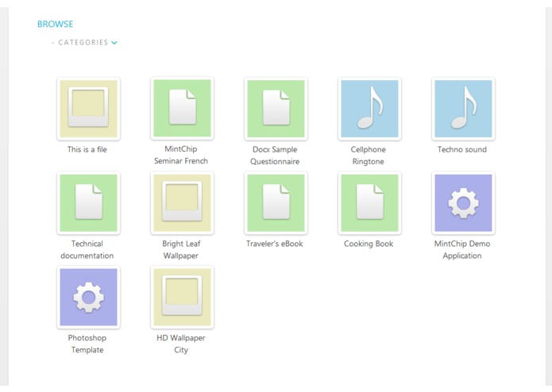
Task: Click the 'MintChip Demo Application' title text
Action: pyautogui.click(x=462, y=250)
